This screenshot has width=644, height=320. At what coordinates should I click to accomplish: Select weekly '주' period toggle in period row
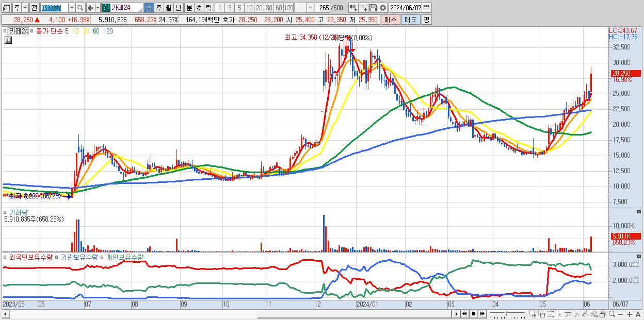click(159, 8)
